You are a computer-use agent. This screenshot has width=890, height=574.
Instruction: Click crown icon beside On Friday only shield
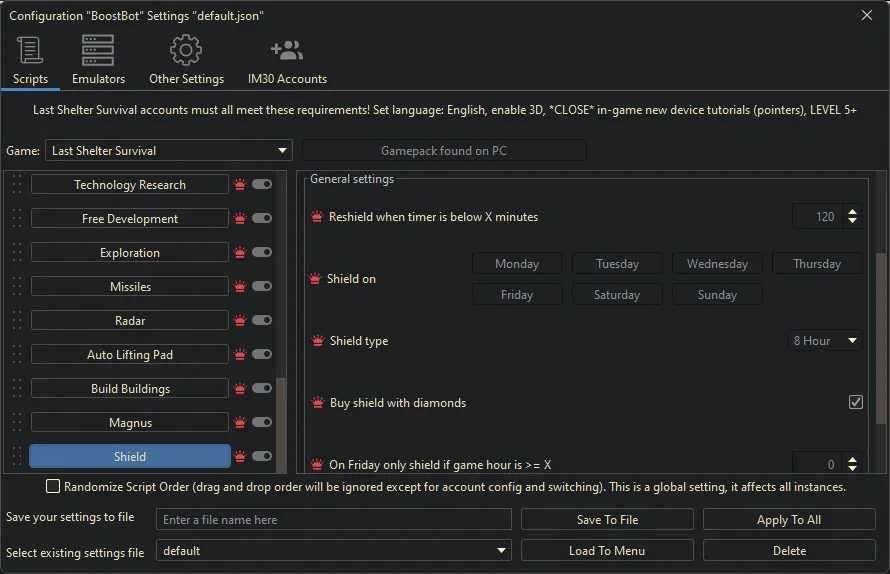pyautogui.click(x=317, y=464)
